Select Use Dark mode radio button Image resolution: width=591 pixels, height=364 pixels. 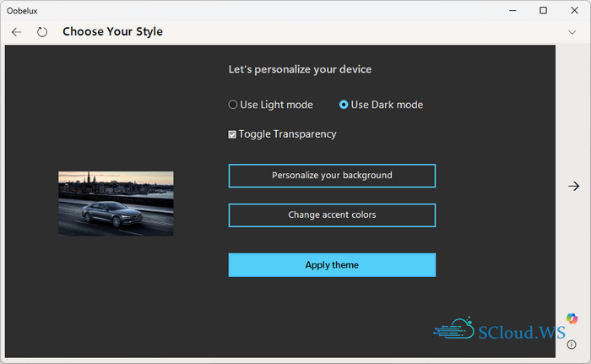pos(344,105)
